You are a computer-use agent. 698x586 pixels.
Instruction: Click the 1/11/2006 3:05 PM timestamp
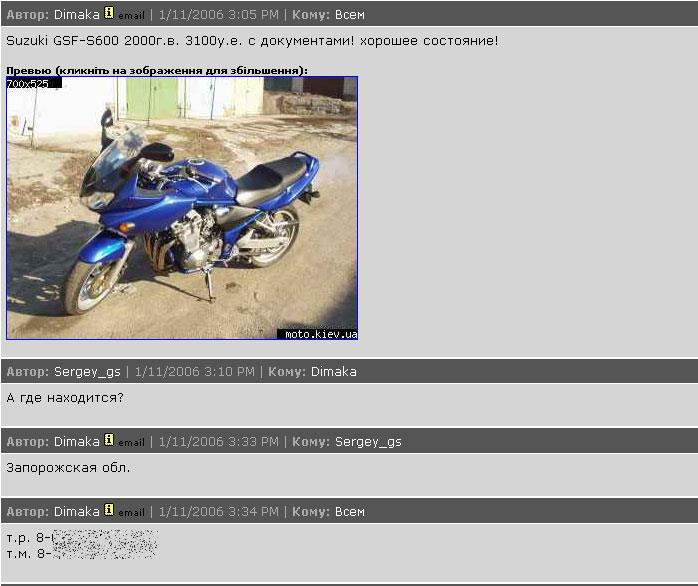click(x=219, y=15)
